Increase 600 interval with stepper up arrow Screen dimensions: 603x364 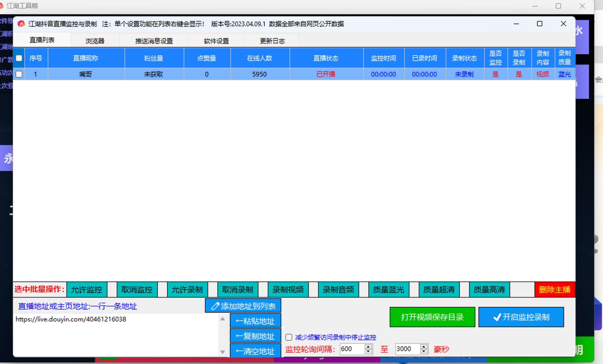(x=368, y=347)
